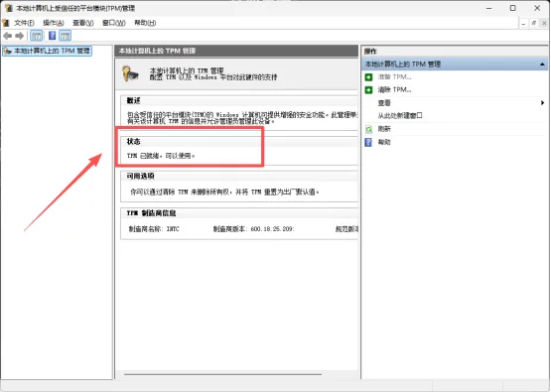
Task: Click the center pane header 本地计算机上的 TPM 管理
Action: coord(157,51)
